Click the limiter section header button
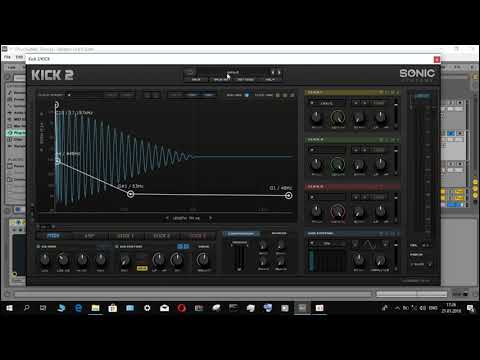The image size is (480, 360). [x=241, y=234]
